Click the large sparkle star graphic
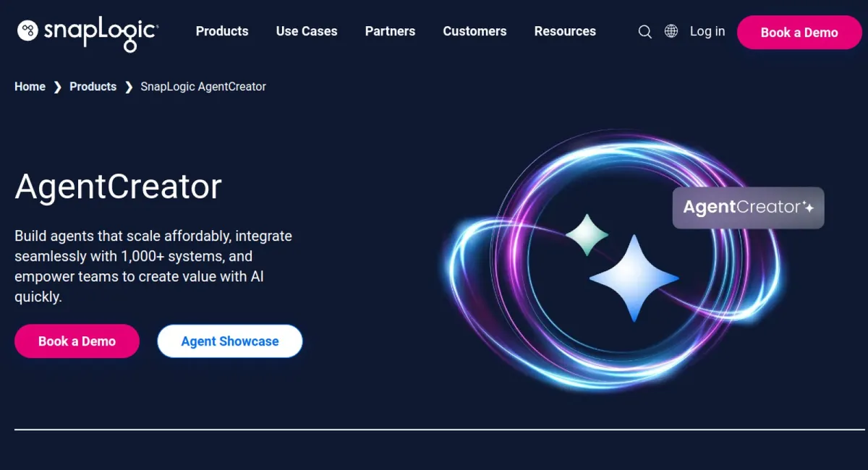868x470 pixels. coord(634,278)
